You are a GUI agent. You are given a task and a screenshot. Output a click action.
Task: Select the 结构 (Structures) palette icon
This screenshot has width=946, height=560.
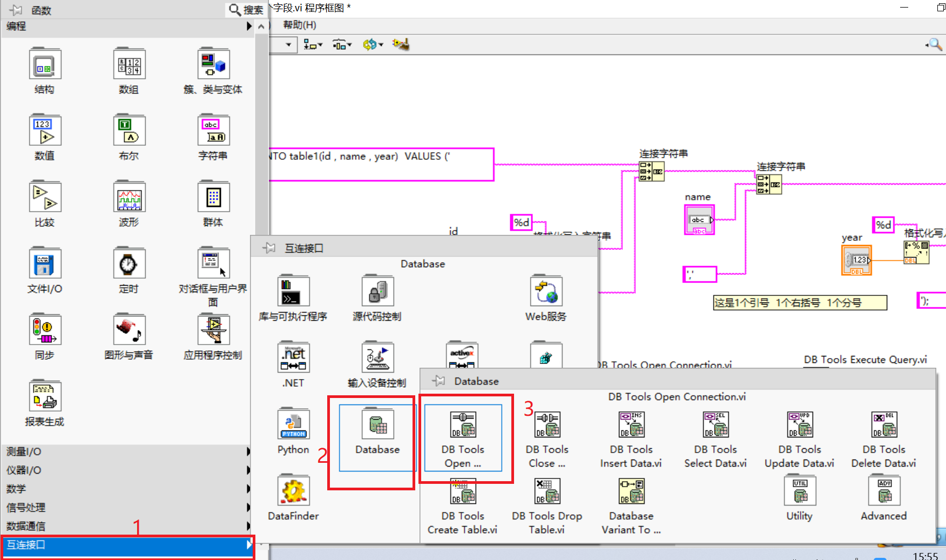[x=44, y=64]
